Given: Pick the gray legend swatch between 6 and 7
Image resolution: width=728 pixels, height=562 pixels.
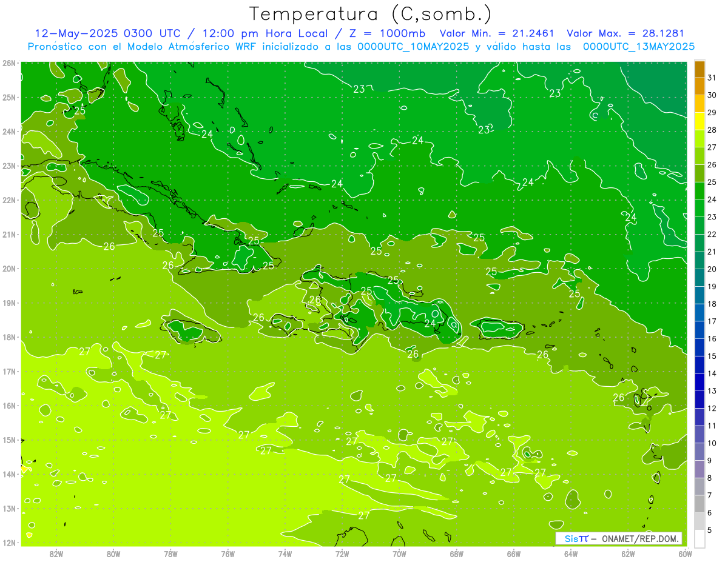Looking at the screenshot, I should [699, 504].
